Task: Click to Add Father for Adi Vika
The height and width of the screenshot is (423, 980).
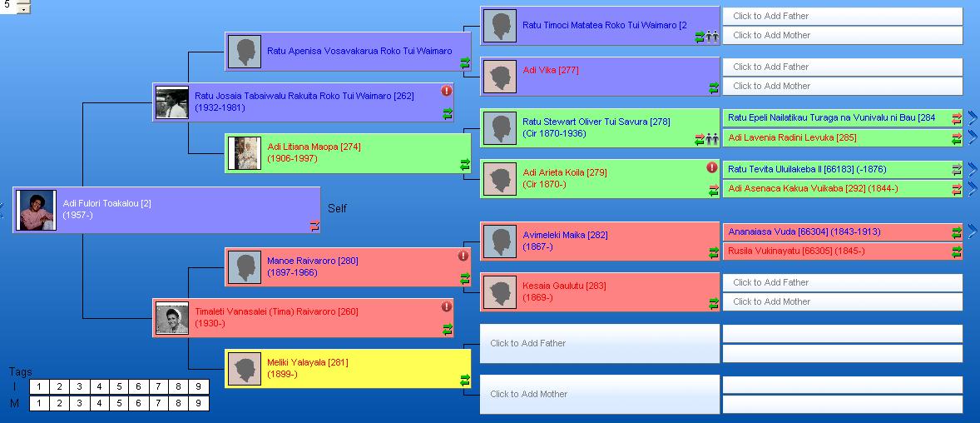Action: click(x=842, y=67)
